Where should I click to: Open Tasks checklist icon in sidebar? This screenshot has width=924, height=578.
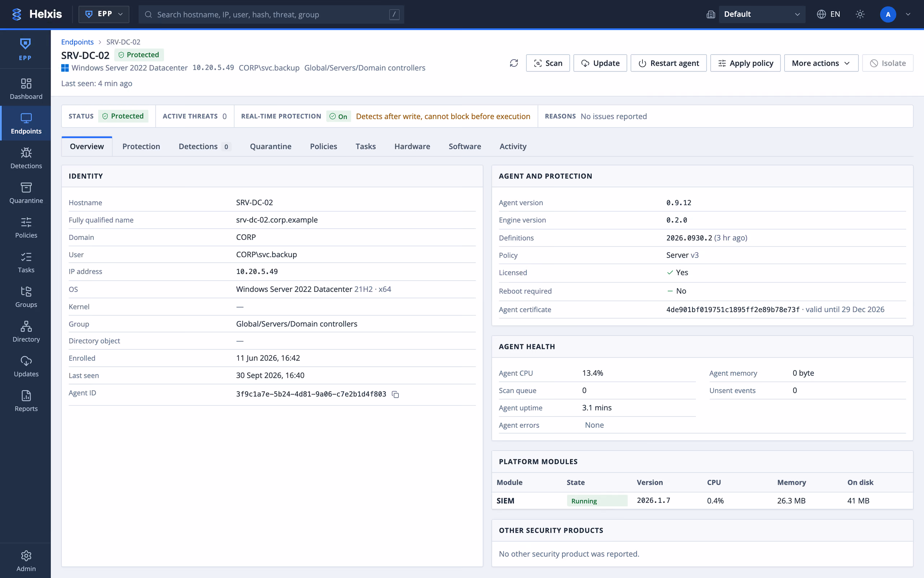(x=26, y=257)
